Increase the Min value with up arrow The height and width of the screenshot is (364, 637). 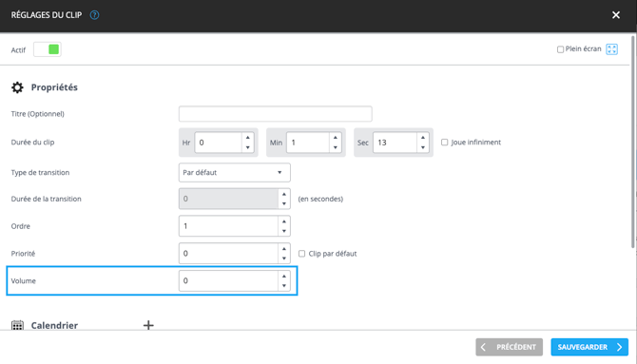point(336,138)
